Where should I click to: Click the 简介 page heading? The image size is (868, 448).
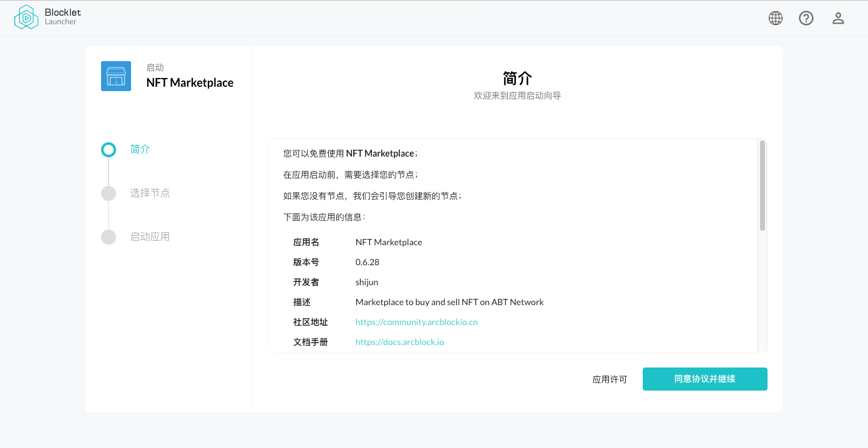point(517,78)
